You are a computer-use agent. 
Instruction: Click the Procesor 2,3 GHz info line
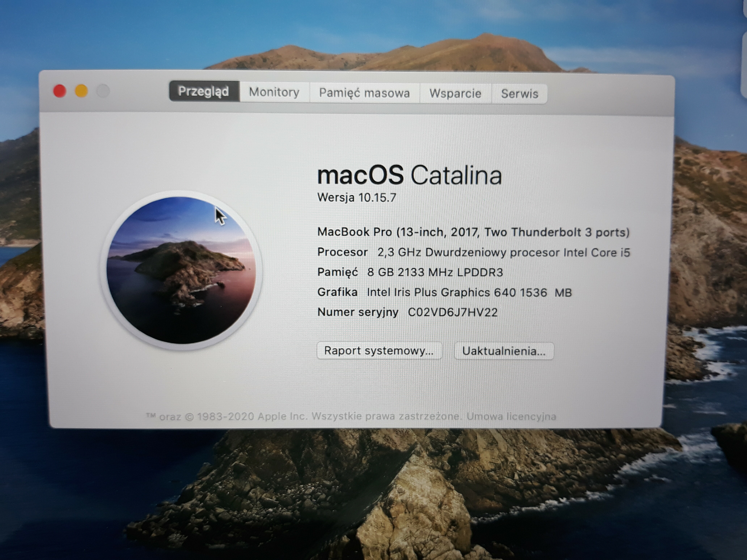pos(473,253)
